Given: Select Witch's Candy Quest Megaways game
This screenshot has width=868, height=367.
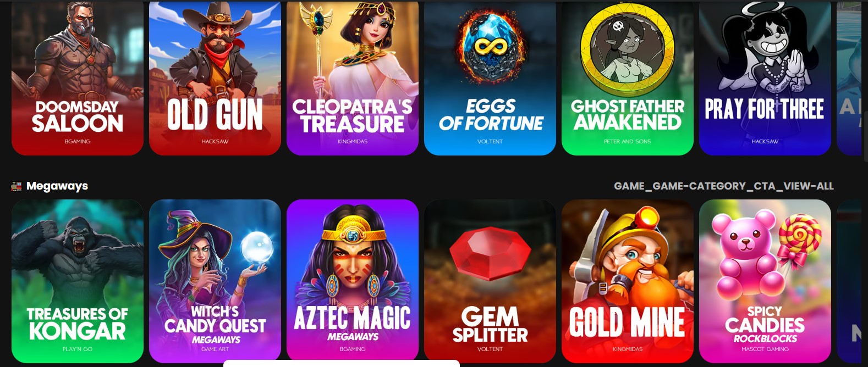Looking at the screenshot, I should coord(215,281).
